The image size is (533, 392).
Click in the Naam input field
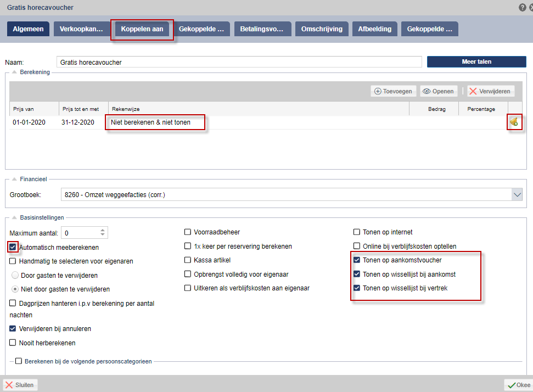239,62
